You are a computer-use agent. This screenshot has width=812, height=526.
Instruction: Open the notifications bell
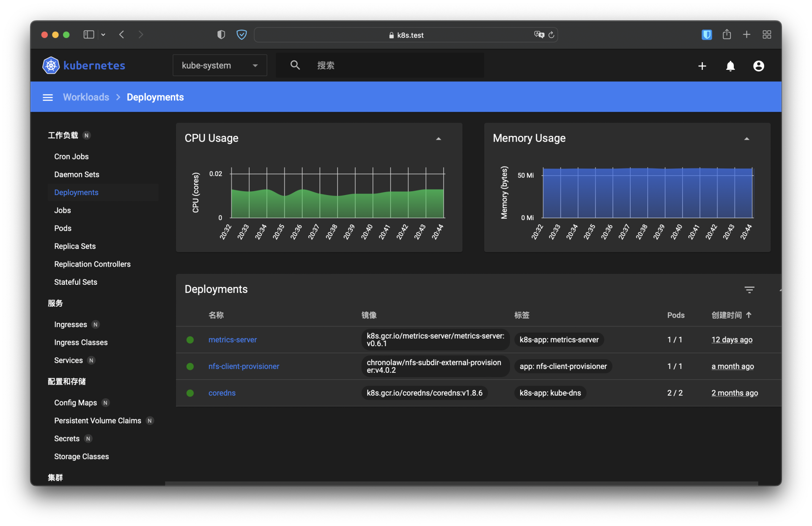pos(730,66)
